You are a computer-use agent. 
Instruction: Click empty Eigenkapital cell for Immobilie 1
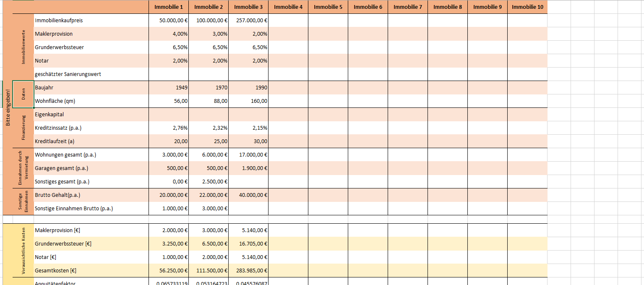pyautogui.click(x=169, y=114)
